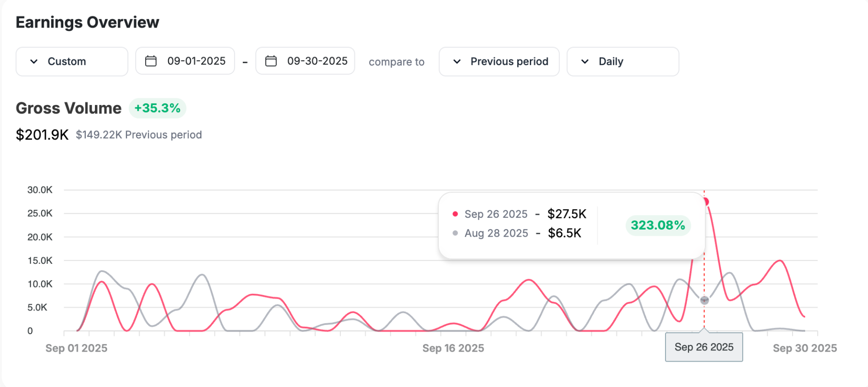This screenshot has height=387, width=868.
Task: Click the end date calendar icon
Action: point(271,61)
